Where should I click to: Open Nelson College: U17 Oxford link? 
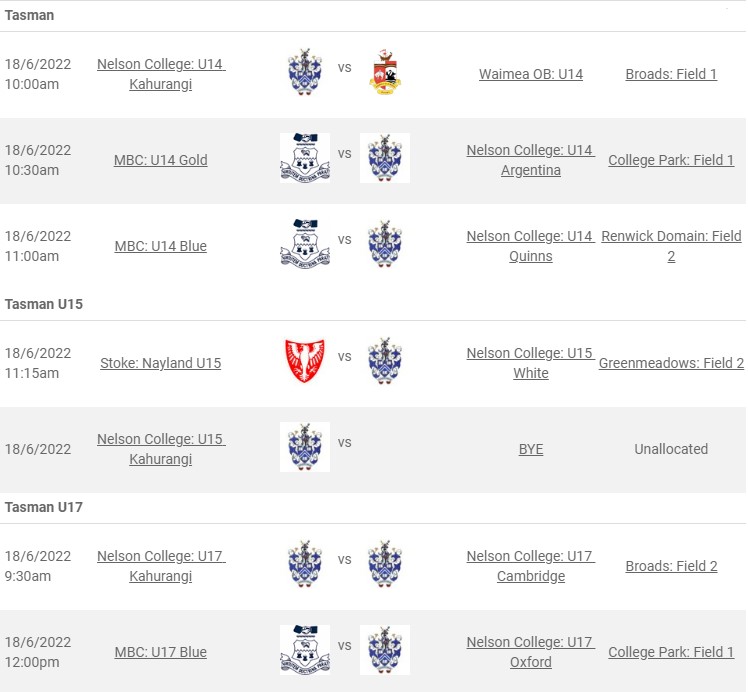click(530, 652)
